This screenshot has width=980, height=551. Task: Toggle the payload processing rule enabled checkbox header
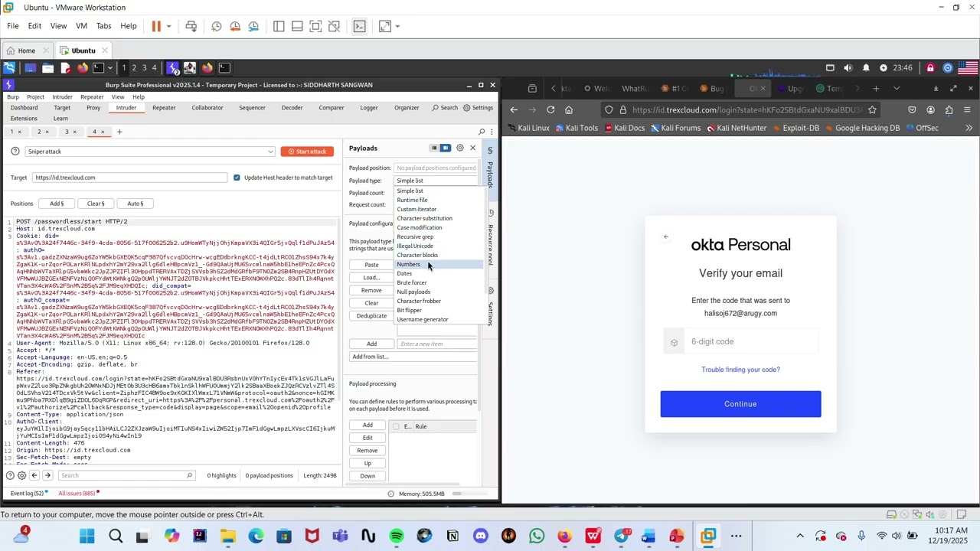coord(396,426)
